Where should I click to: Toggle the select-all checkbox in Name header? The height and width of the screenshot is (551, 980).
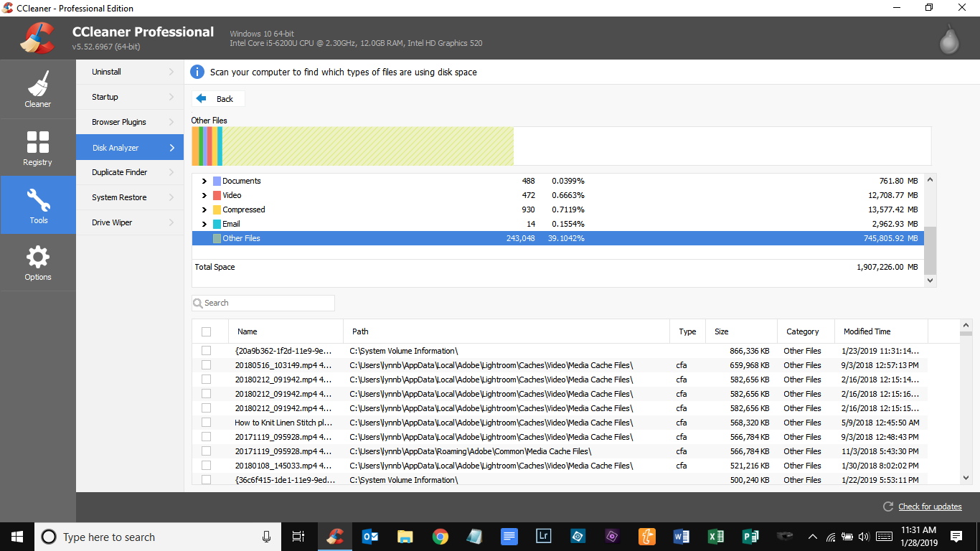pos(207,331)
